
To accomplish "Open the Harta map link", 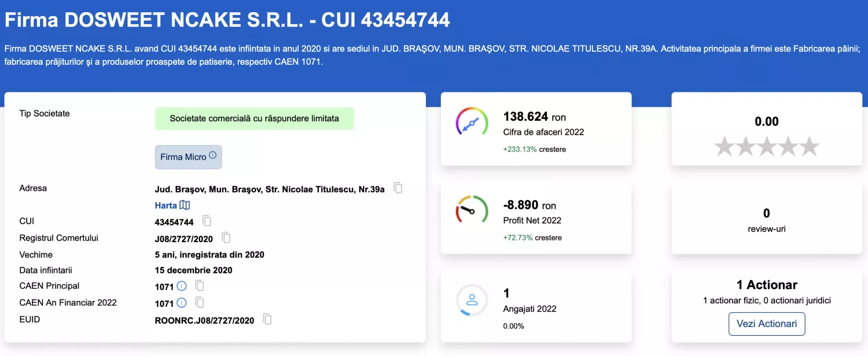I will pyautogui.click(x=172, y=205).
